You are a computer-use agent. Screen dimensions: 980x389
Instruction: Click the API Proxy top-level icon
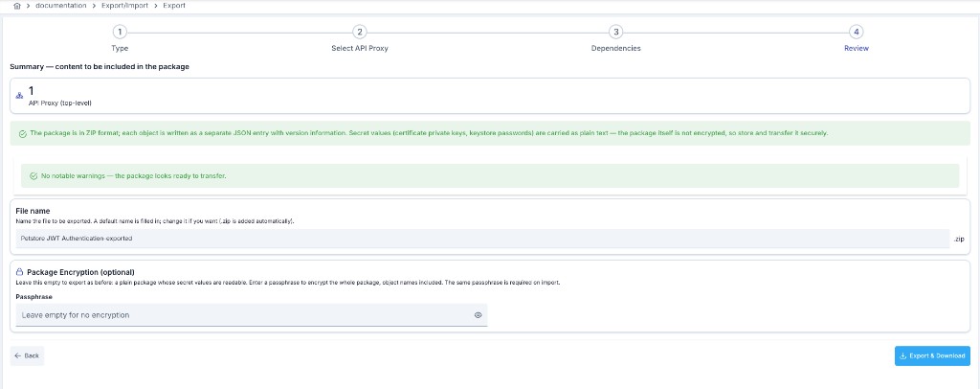coord(19,96)
